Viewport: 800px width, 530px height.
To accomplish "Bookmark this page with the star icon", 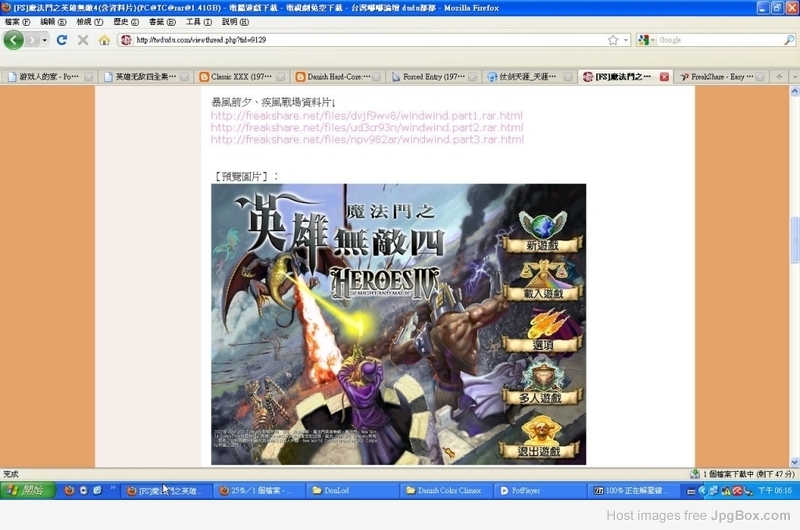I will [613, 40].
